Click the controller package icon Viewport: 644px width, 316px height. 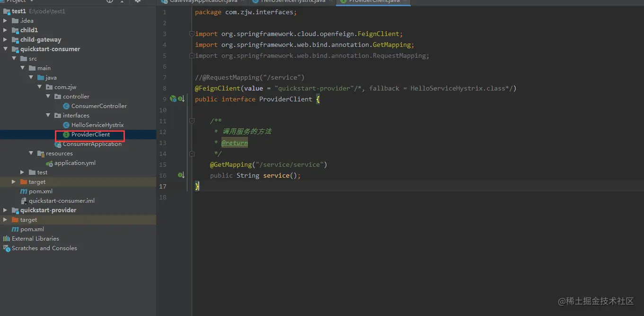pos(58,97)
